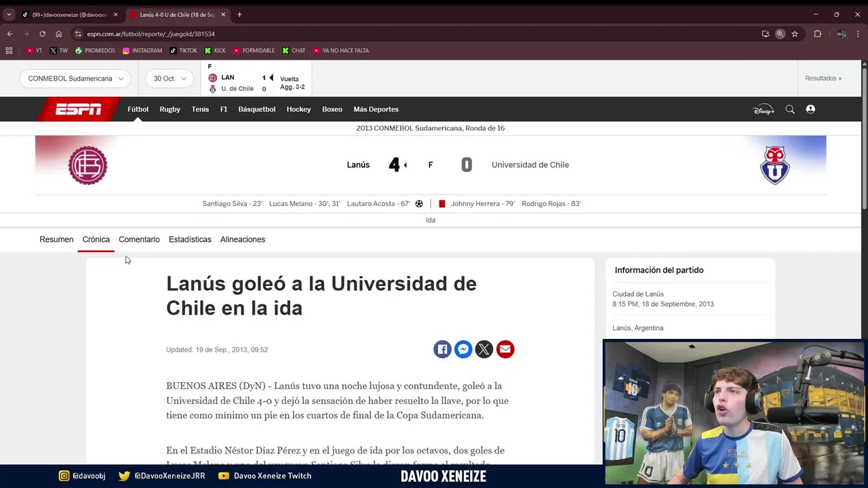This screenshot has height=488, width=868.
Task: Open a new browser tab
Action: coord(239,14)
